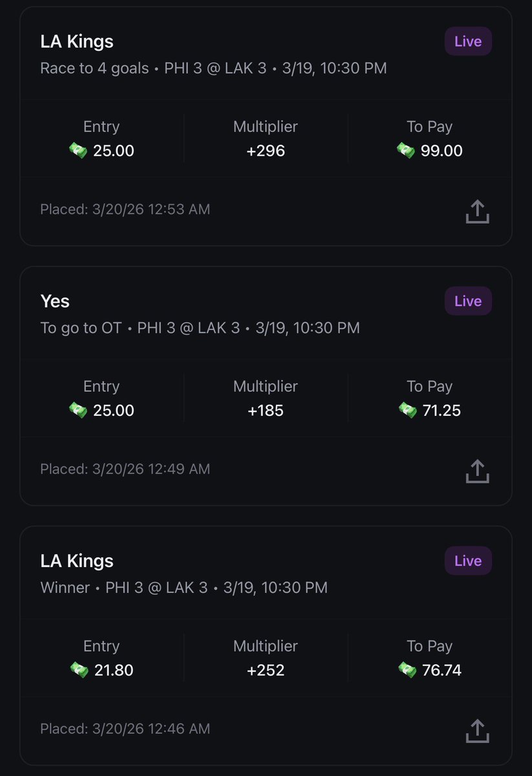Screen dimensions: 532x776
Task: Tap share icon on To go to OT bet
Action: [x=477, y=471]
